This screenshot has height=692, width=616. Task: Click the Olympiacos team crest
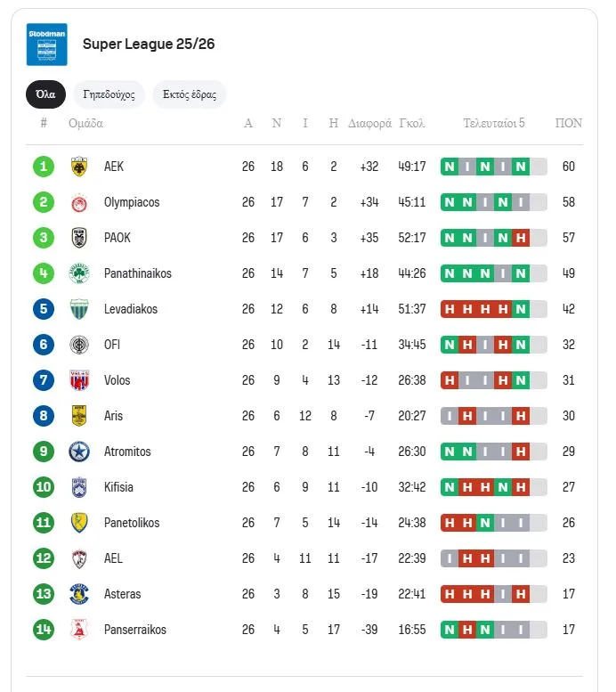[79, 202]
